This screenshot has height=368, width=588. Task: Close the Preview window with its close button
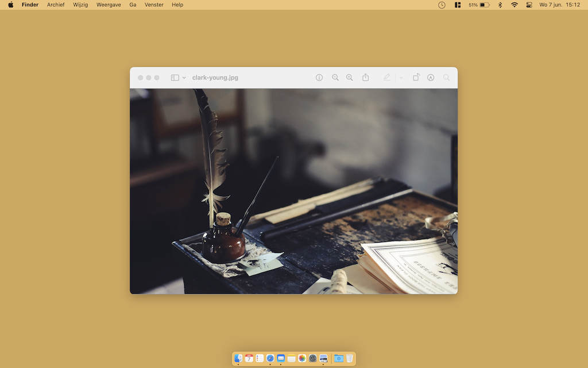pos(140,78)
